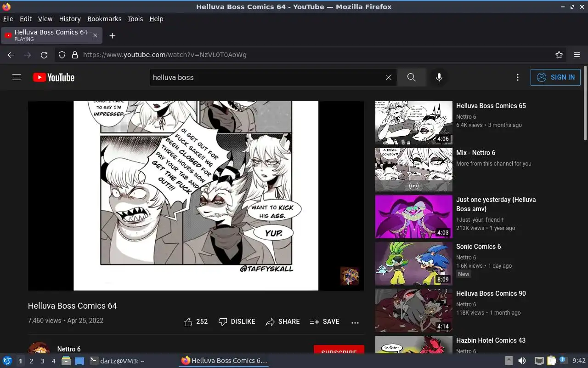Close the Helluva Boss Comics 64 tab
This screenshot has width=588, height=368.
point(95,35)
